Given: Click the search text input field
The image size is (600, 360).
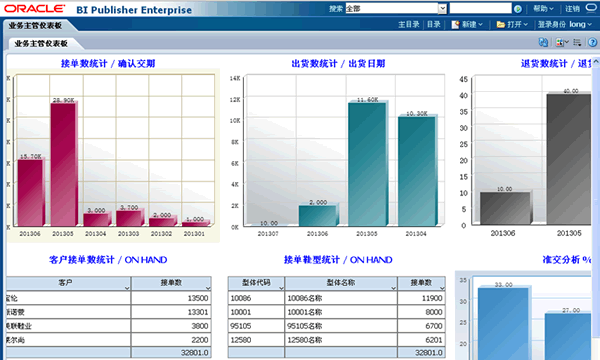Looking at the screenshot, I should pyautogui.click(x=480, y=8).
